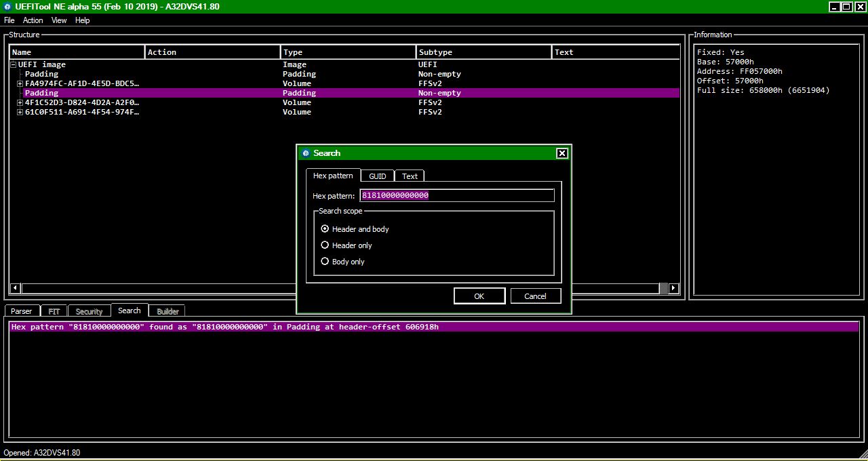The width and height of the screenshot is (868, 461).
Task: Click the Hex pattern input field
Action: 457,195
